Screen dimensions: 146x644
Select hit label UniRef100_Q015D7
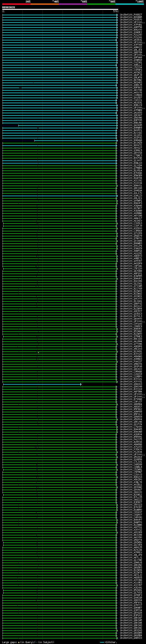coord(131,98)
